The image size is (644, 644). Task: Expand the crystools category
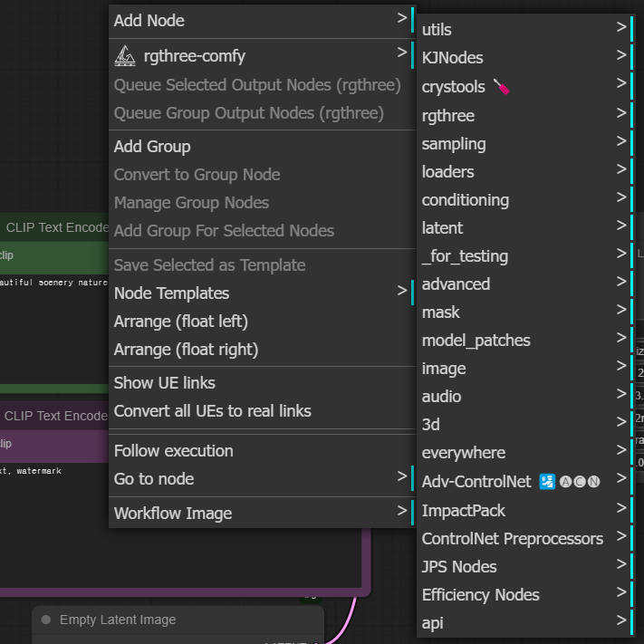527,87
